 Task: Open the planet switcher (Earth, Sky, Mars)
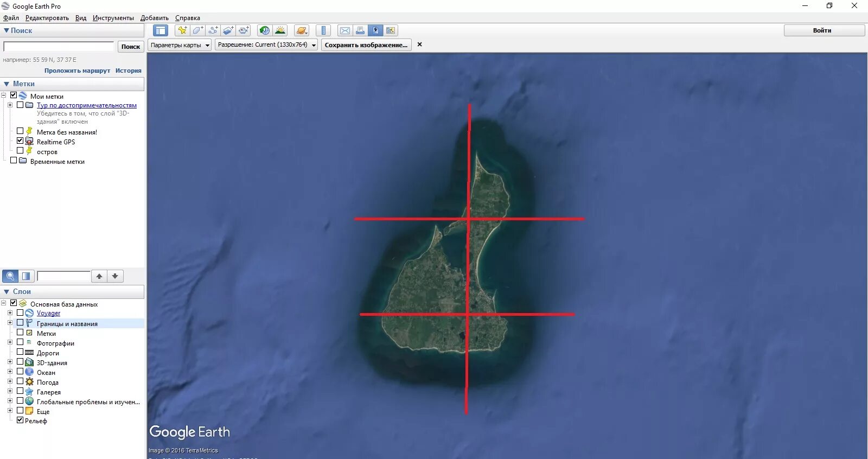302,30
